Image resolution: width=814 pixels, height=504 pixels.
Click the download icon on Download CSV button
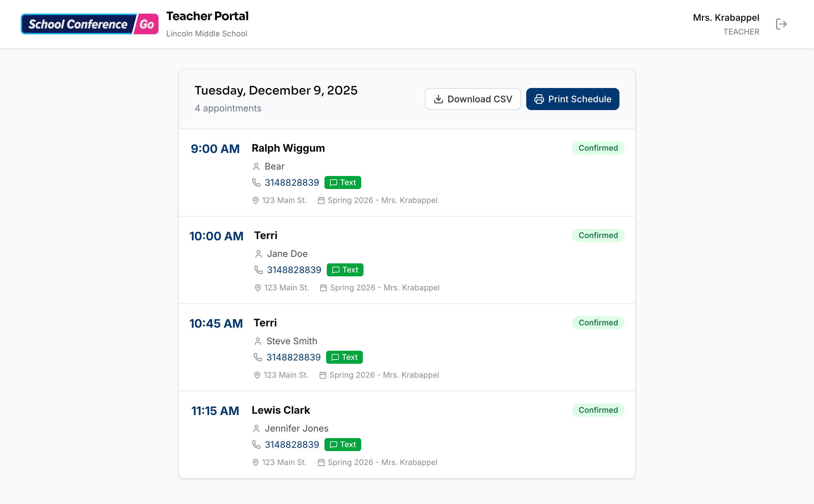click(x=438, y=99)
